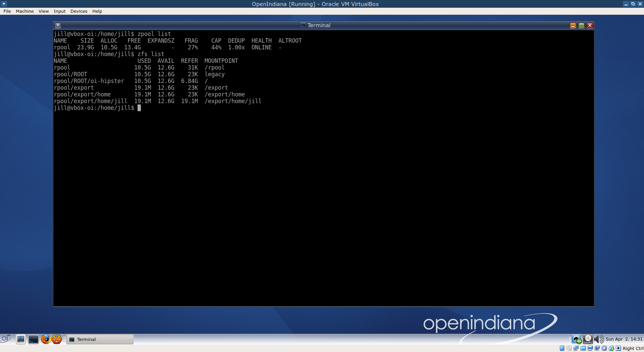Open the network connection status applet
Screen dimensions: 644x352
click(577, 339)
